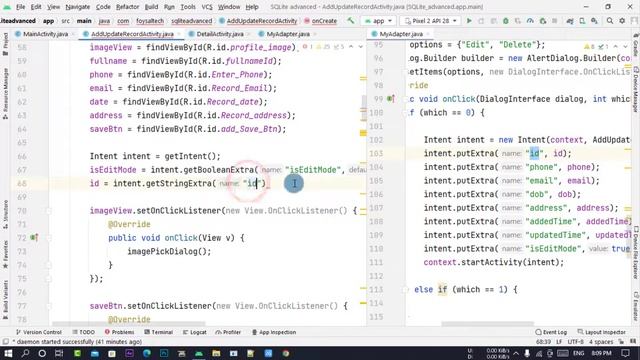Click the foysaltech breadcrumb
Viewport: 640px width, 360px height.
(x=150, y=21)
